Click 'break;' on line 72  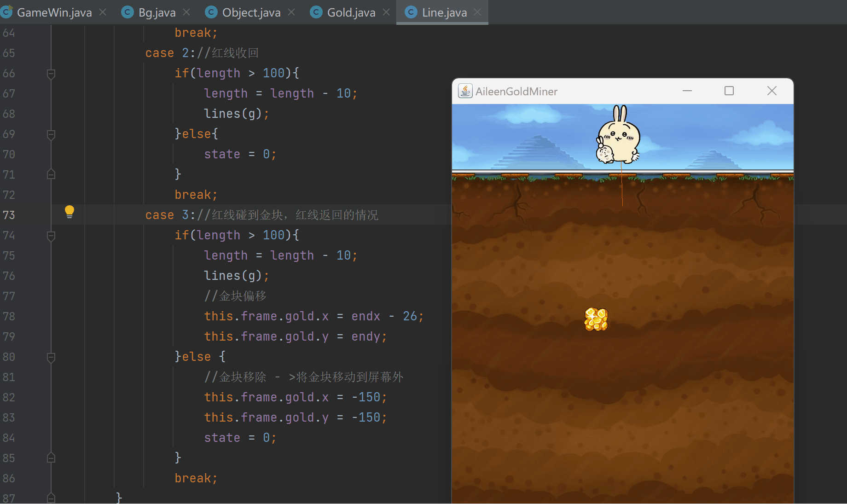pyautogui.click(x=196, y=195)
